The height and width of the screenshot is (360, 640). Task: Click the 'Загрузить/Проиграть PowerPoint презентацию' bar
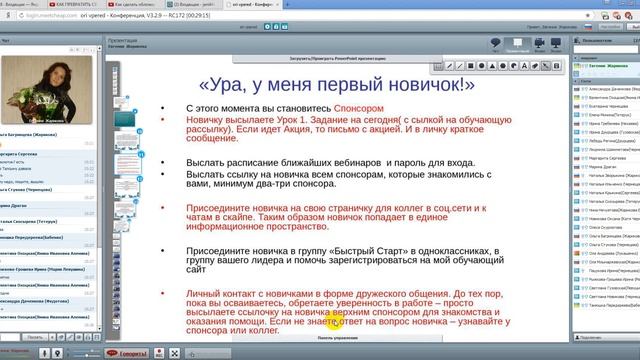coord(337,59)
